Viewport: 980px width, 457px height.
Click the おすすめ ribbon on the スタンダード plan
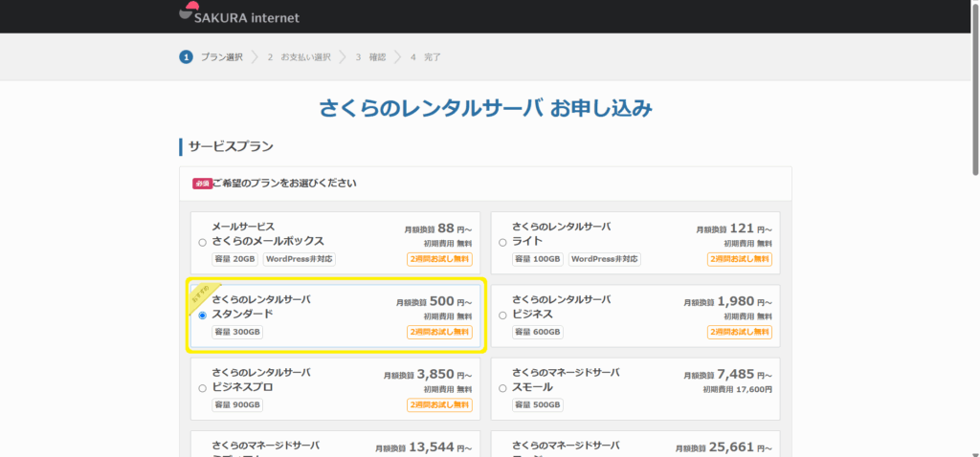pyautogui.click(x=203, y=293)
